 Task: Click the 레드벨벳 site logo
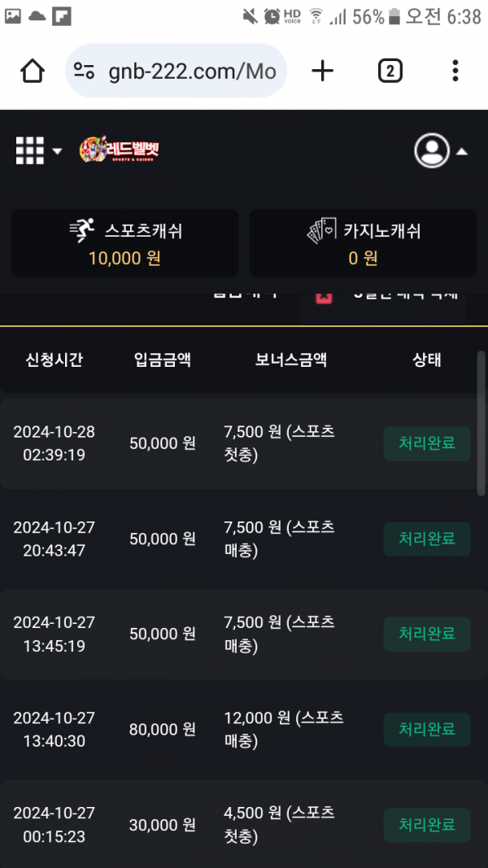[120, 150]
